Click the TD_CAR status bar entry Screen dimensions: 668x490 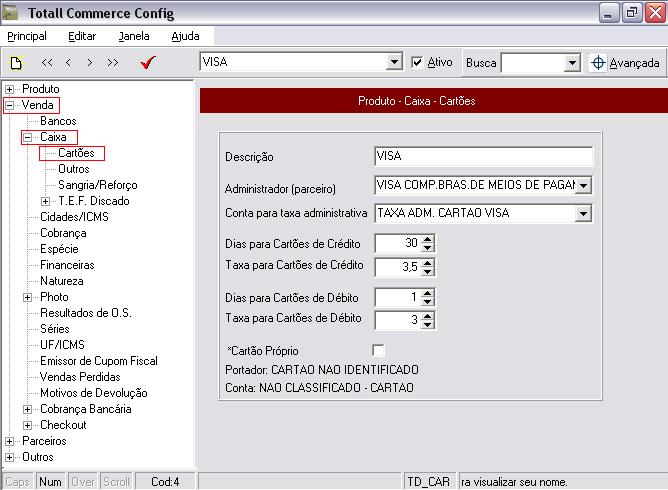point(429,482)
